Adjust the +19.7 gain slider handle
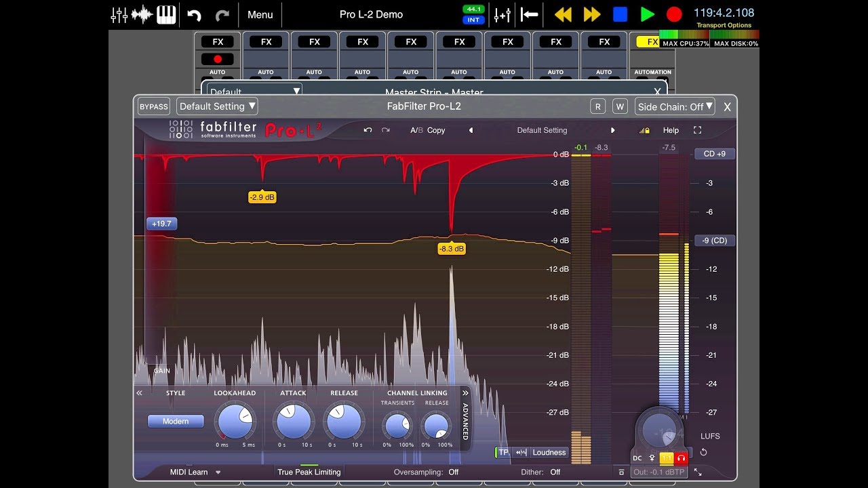The image size is (868, 488). [161, 224]
